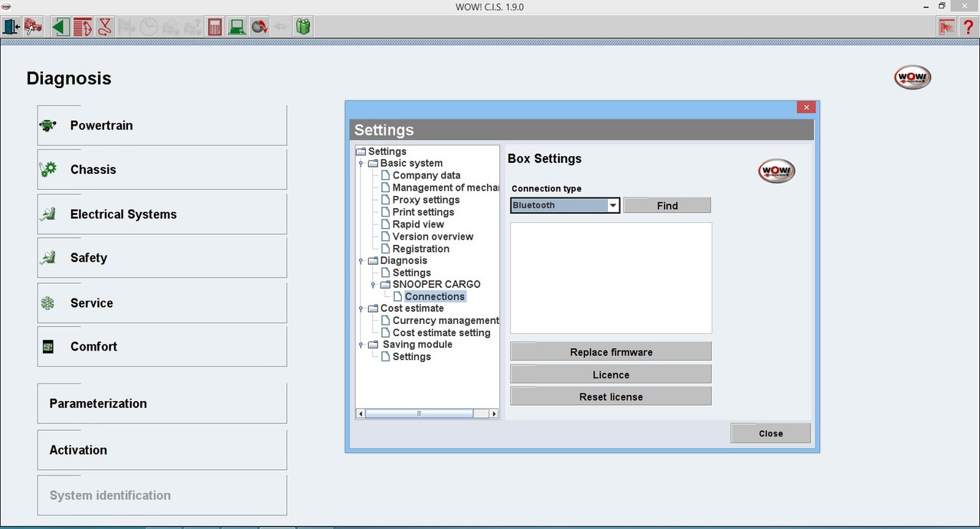Click tree horizontal scrollbar right arrow
Image resolution: width=980 pixels, height=529 pixels.
click(494, 413)
